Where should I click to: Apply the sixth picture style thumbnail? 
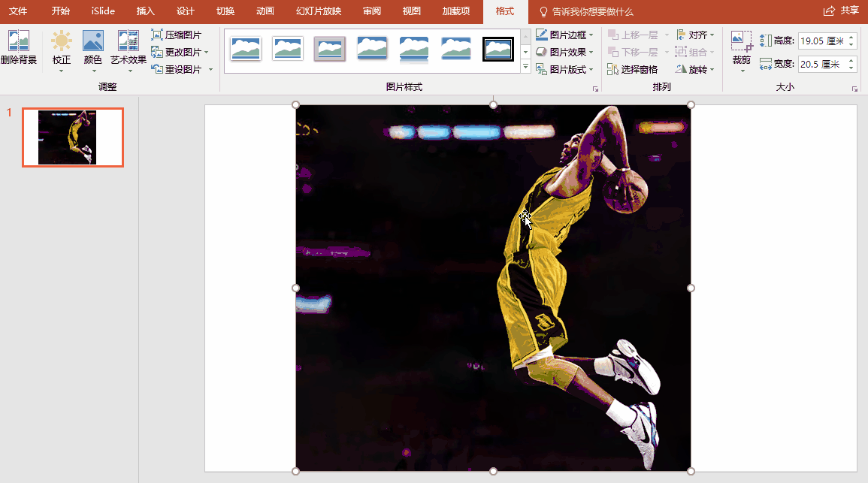[456, 49]
